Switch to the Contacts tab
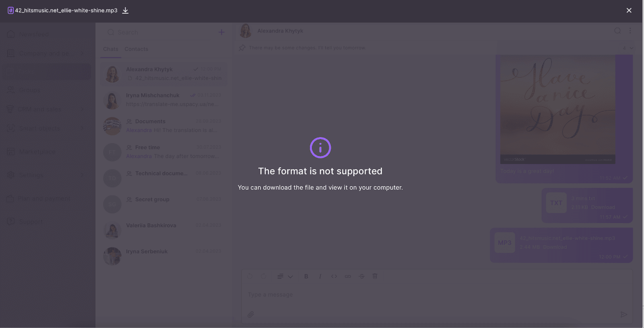 136,49
